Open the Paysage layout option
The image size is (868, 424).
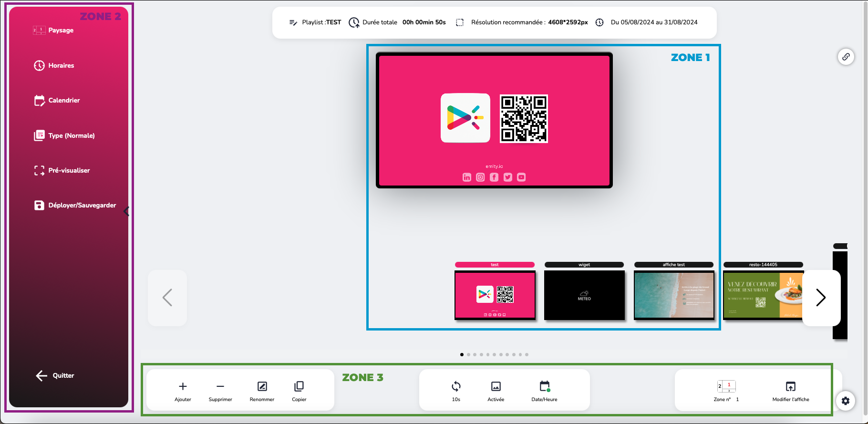(53, 30)
